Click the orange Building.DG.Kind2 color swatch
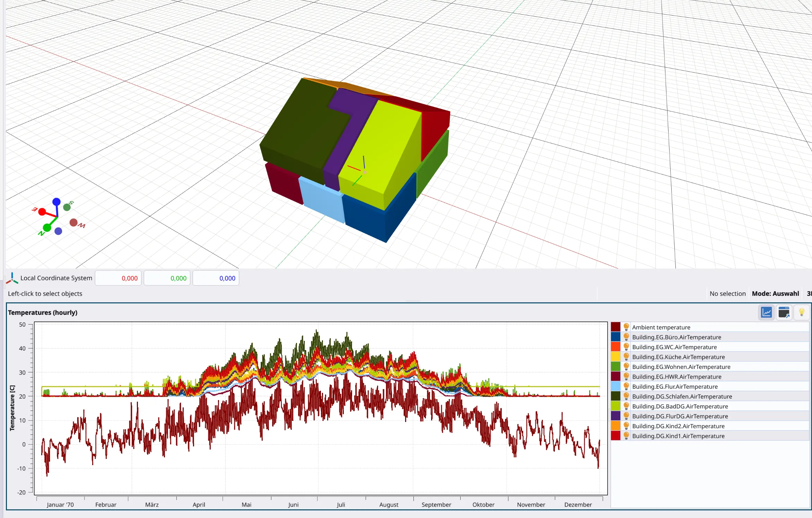 coord(615,426)
